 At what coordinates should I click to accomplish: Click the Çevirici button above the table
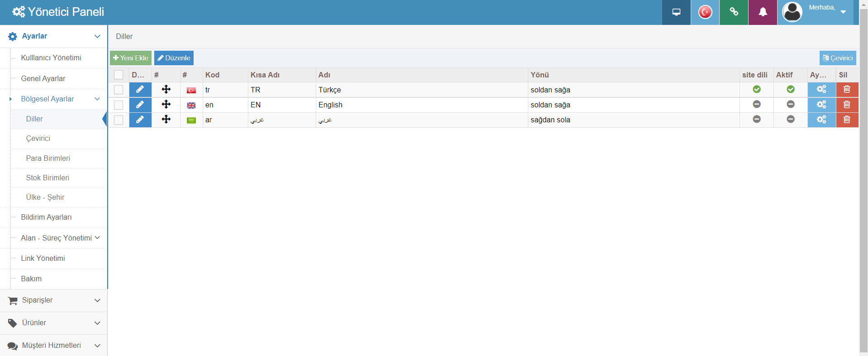coord(837,58)
